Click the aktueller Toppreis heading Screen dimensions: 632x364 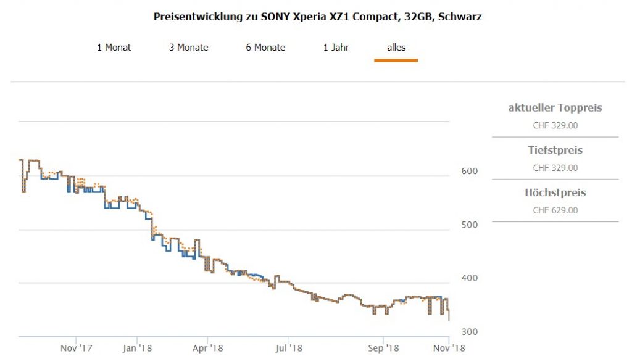click(x=555, y=108)
